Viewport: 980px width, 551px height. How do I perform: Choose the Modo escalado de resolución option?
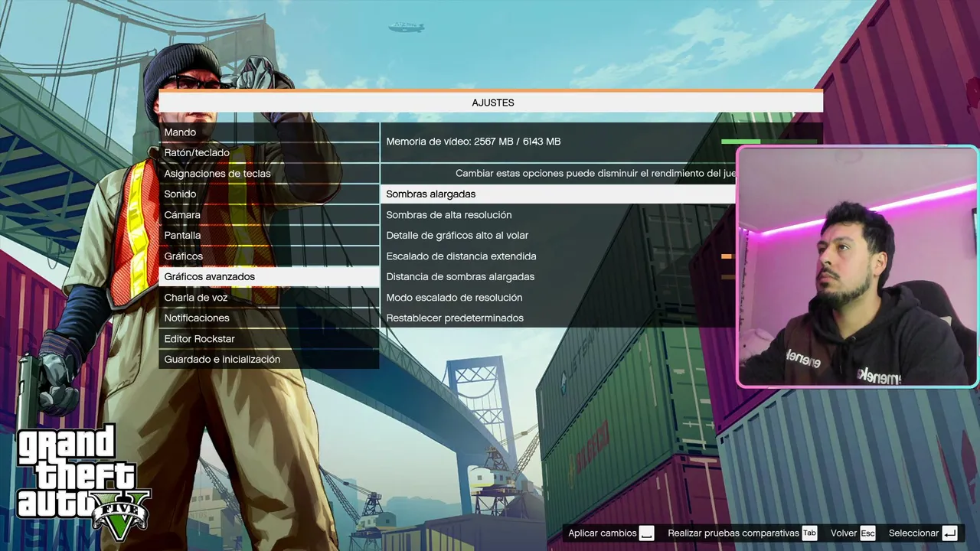pos(558,298)
